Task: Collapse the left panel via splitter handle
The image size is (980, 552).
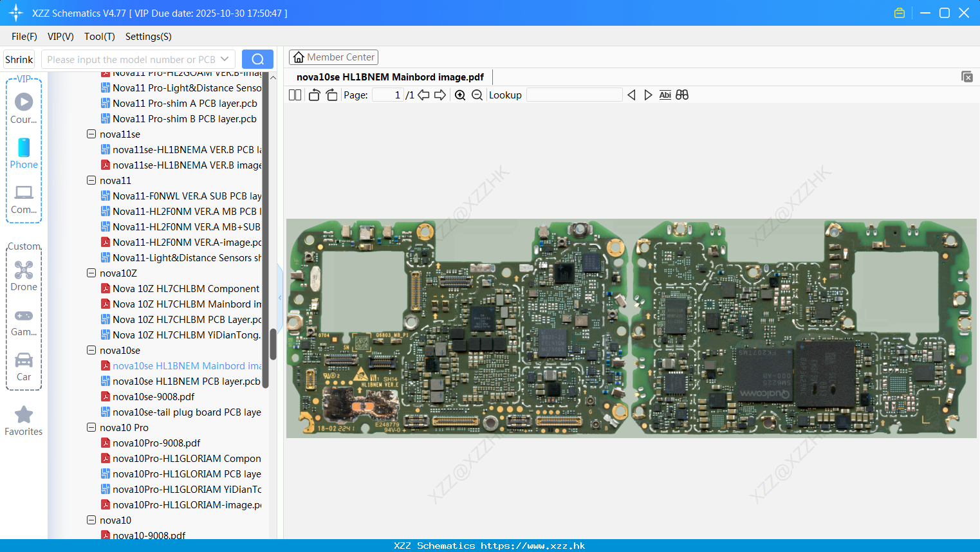Action: (280, 297)
